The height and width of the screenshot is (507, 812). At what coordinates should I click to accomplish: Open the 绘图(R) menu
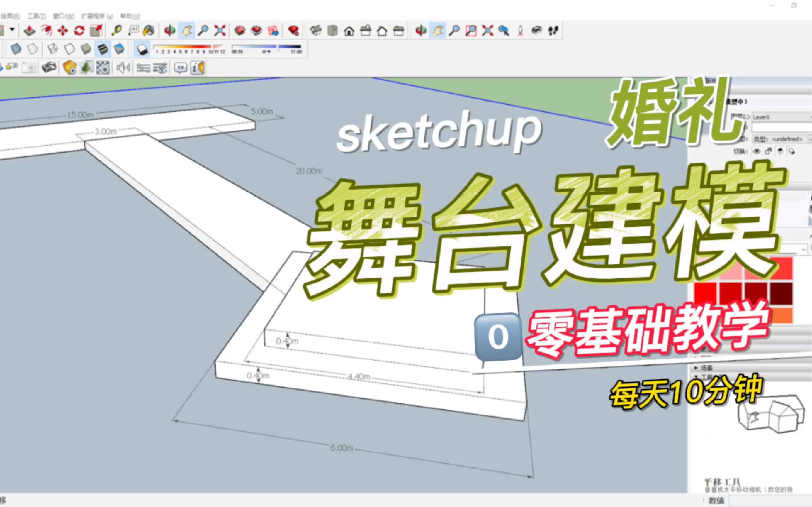[10, 16]
